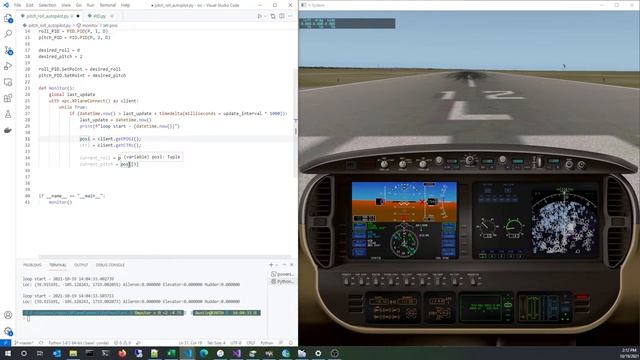
Task: Open the View menu
Action: coord(66,5)
